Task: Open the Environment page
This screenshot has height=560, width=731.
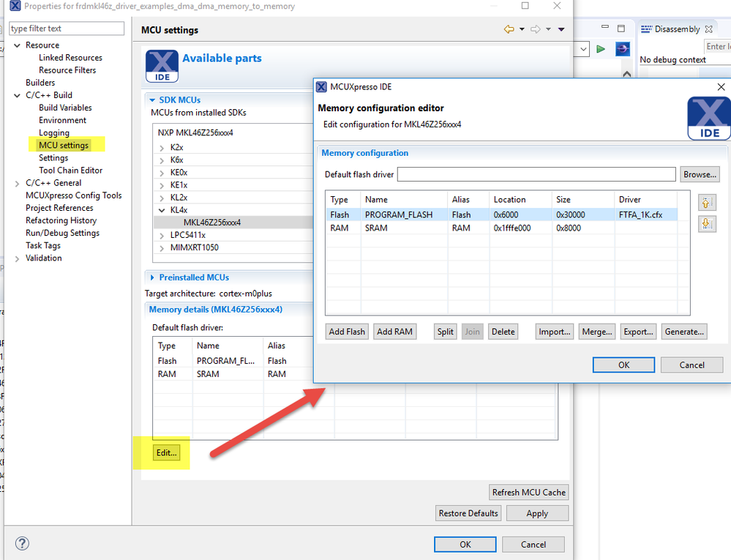Action: click(62, 120)
